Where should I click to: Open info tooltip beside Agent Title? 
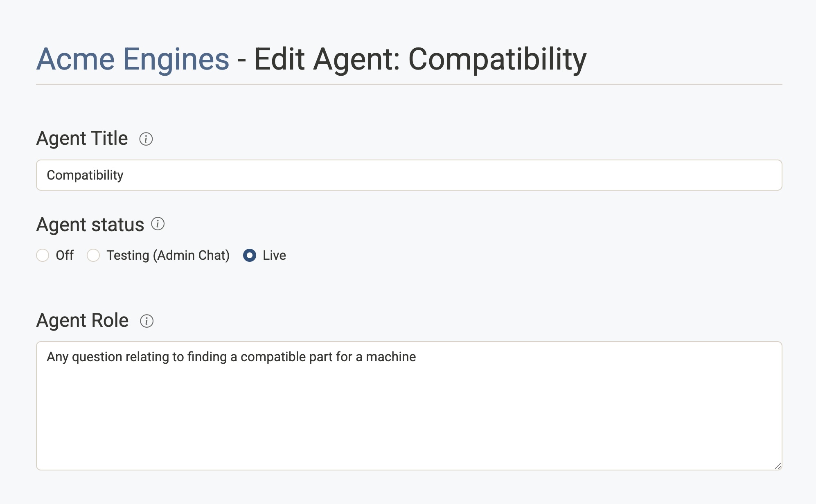point(146,139)
